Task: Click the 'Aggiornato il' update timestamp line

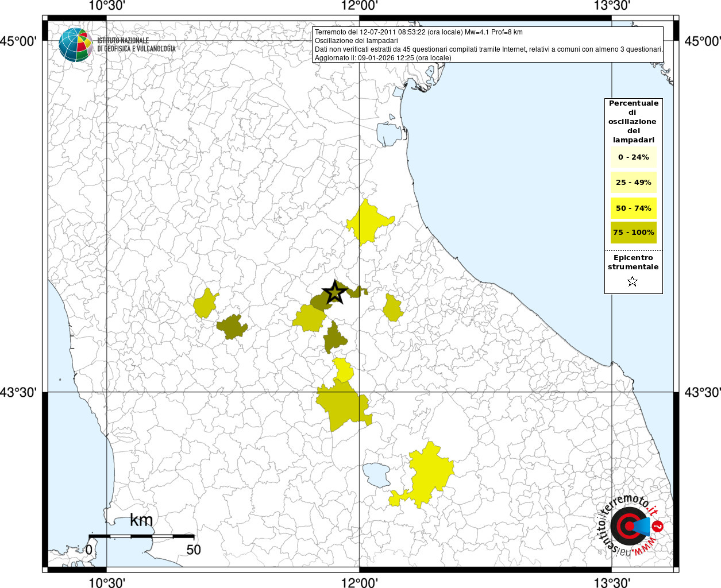Action: point(383,58)
